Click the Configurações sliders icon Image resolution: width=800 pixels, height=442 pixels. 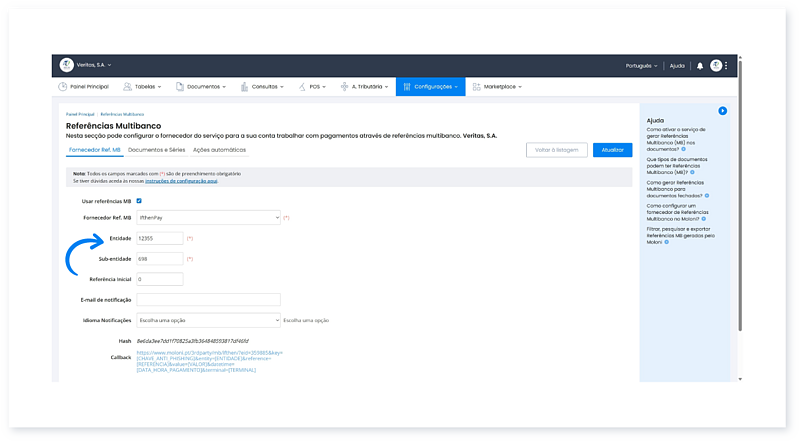coord(407,87)
